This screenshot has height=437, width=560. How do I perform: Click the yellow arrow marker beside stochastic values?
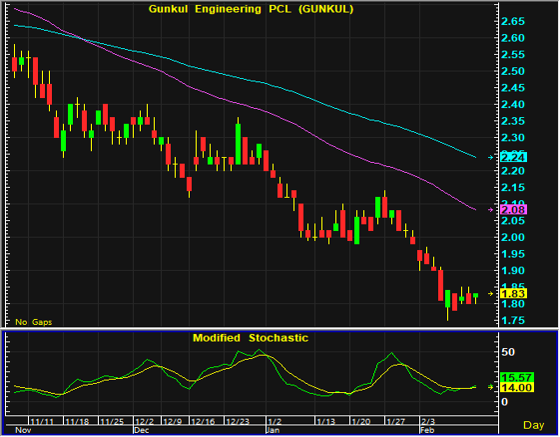coord(491,387)
